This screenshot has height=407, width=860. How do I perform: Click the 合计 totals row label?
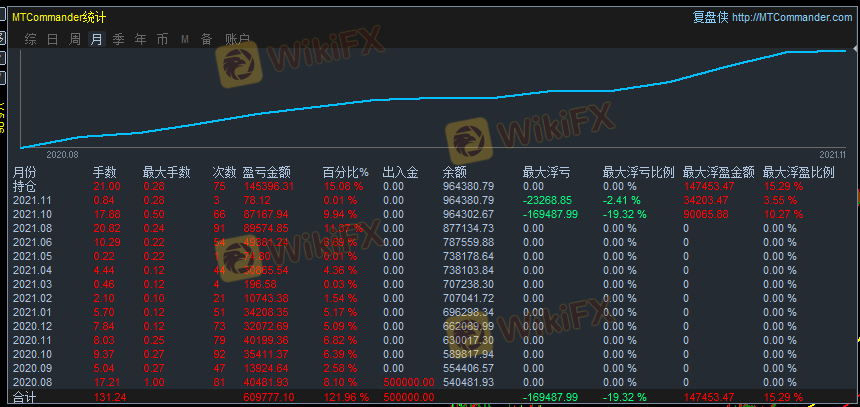24,397
